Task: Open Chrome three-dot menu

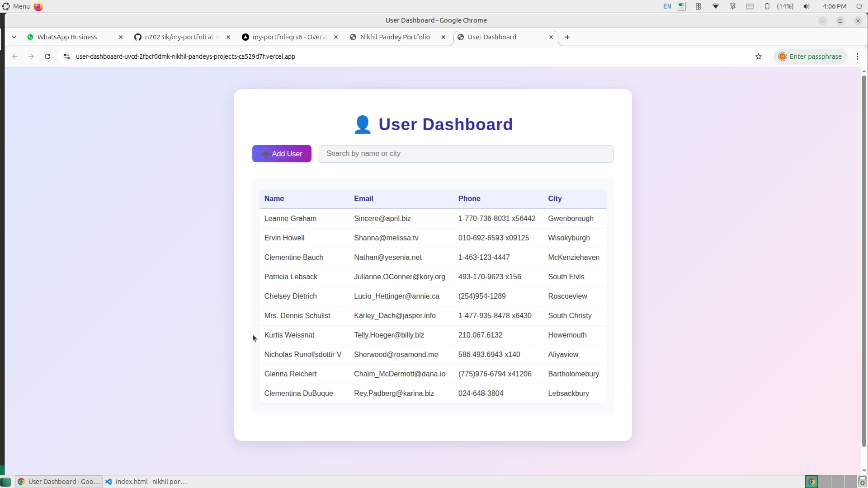Action: tap(858, 56)
